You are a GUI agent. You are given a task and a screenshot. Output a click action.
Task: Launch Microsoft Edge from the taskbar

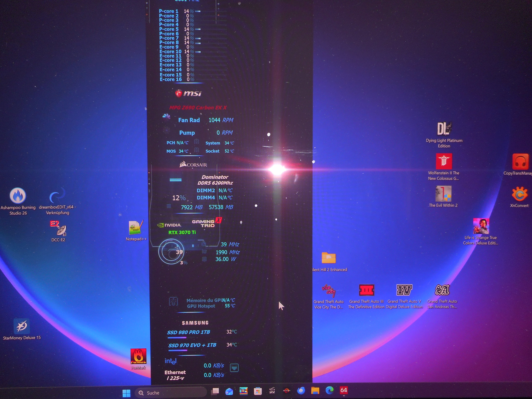(329, 390)
